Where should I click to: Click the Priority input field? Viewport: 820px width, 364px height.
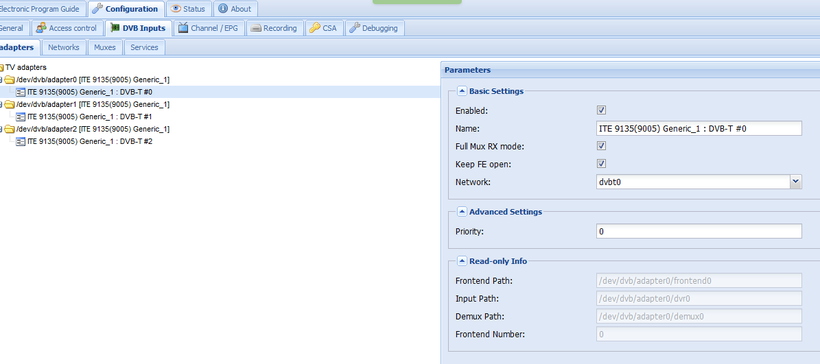[x=699, y=231]
